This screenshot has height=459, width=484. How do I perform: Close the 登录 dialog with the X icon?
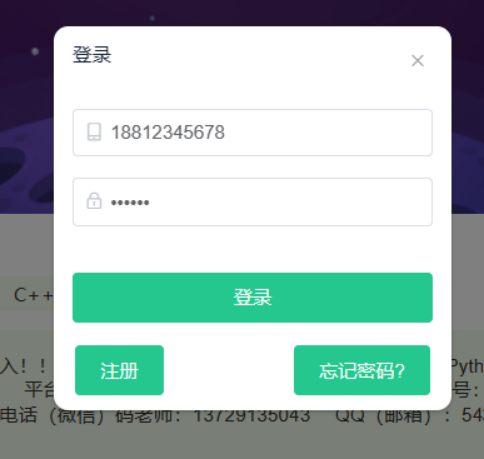click(x=417, y=61)
